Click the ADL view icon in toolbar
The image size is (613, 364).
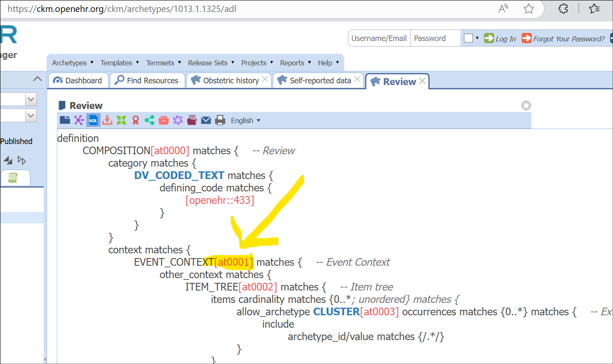(x=93, y=120)
